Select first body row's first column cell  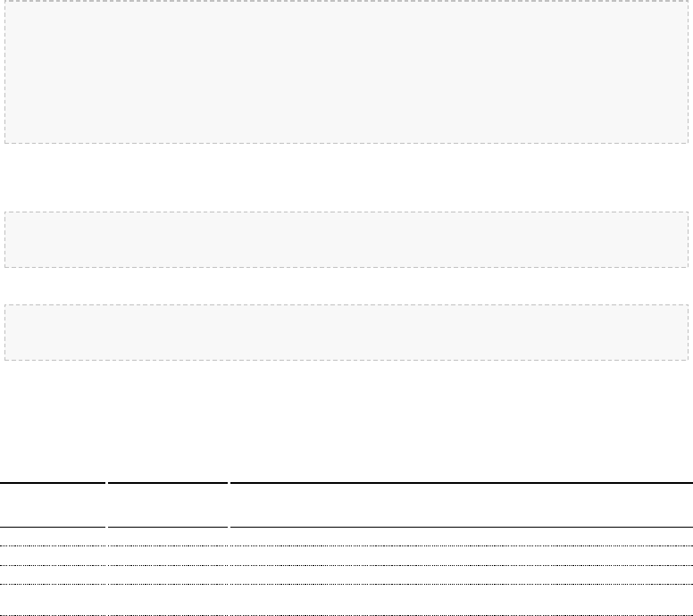[53, 536]
